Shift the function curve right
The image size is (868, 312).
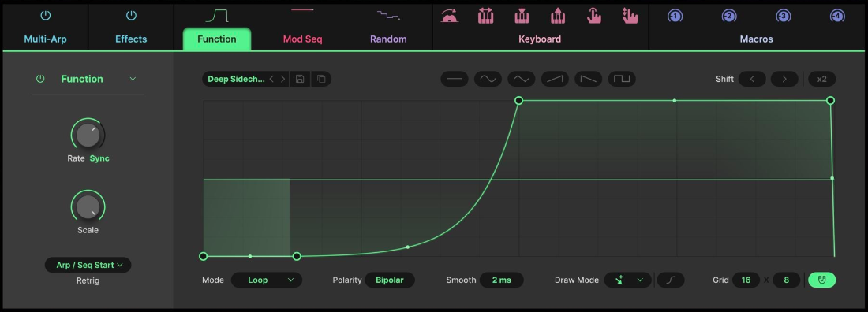784,79
